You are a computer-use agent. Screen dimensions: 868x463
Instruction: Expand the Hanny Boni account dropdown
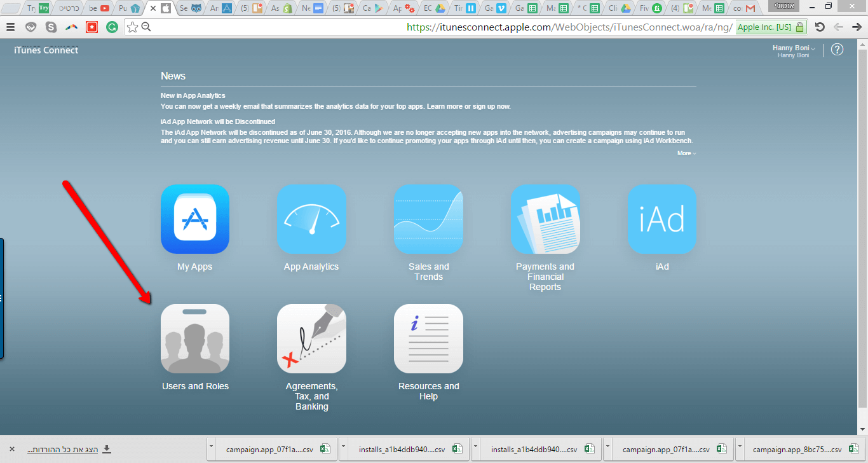click(x=794, y=48)
